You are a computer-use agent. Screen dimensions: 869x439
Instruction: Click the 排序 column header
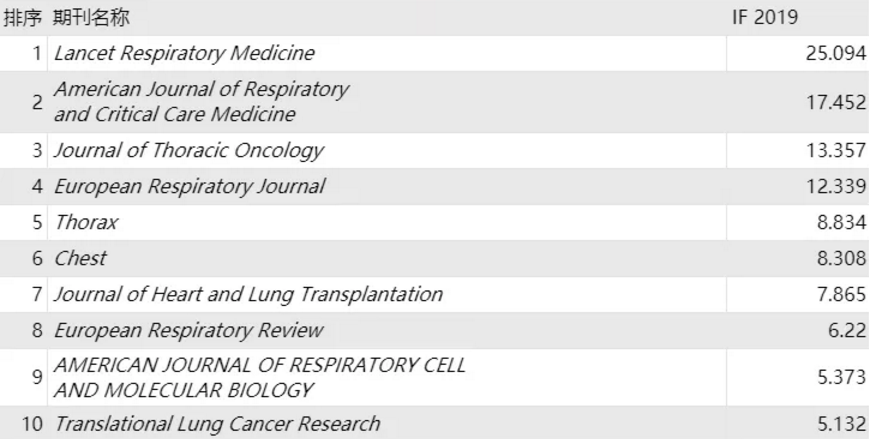click(23, 17)
